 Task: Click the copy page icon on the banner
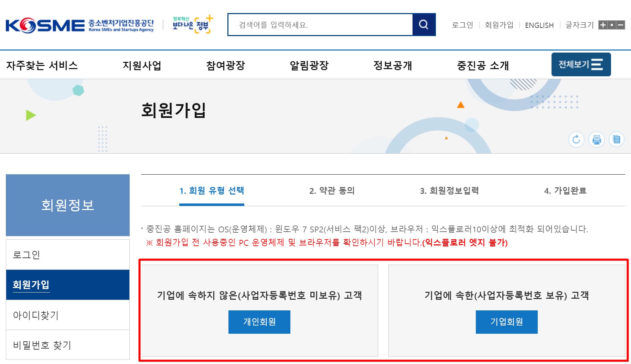click(617, 140)
